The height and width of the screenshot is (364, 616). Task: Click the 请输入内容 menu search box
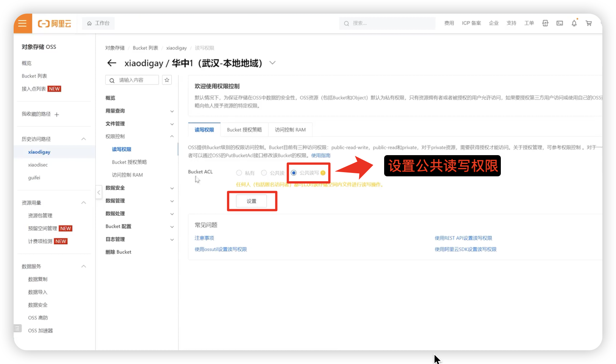[x=132, y=80]
